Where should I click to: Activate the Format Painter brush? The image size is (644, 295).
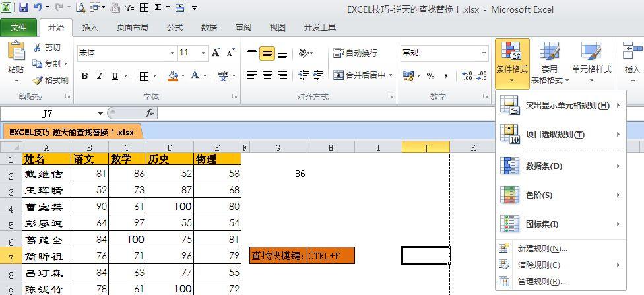[38, 80]
